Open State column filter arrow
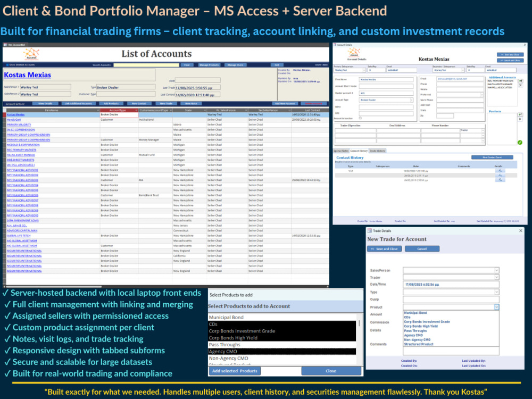Viewport: 532px width, 399px height. pyautogui.click(x=205, y=110)
